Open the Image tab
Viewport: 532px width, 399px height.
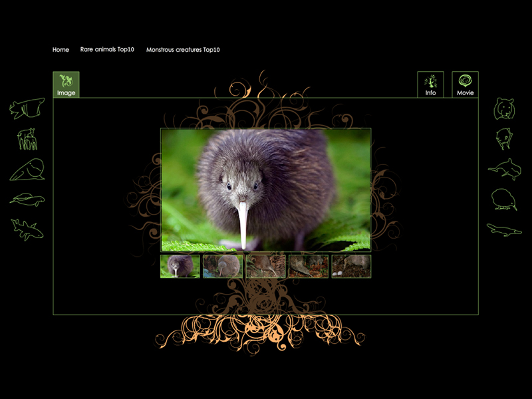tap(66, 84)
